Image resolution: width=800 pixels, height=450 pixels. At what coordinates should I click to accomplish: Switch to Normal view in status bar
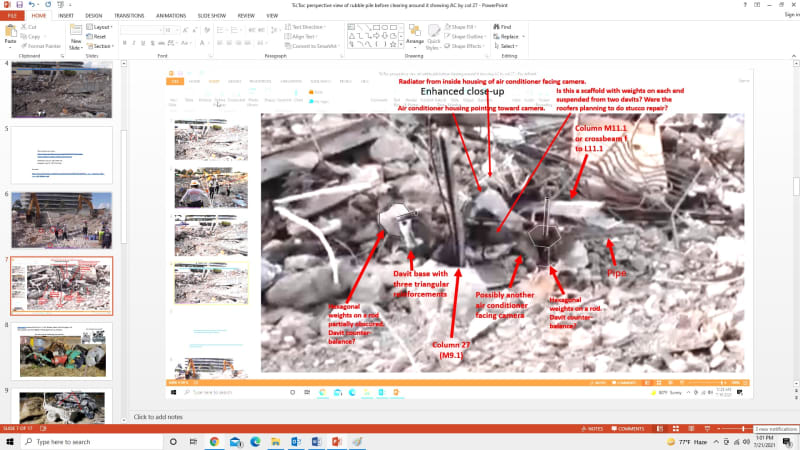click(x=660, y=429)
